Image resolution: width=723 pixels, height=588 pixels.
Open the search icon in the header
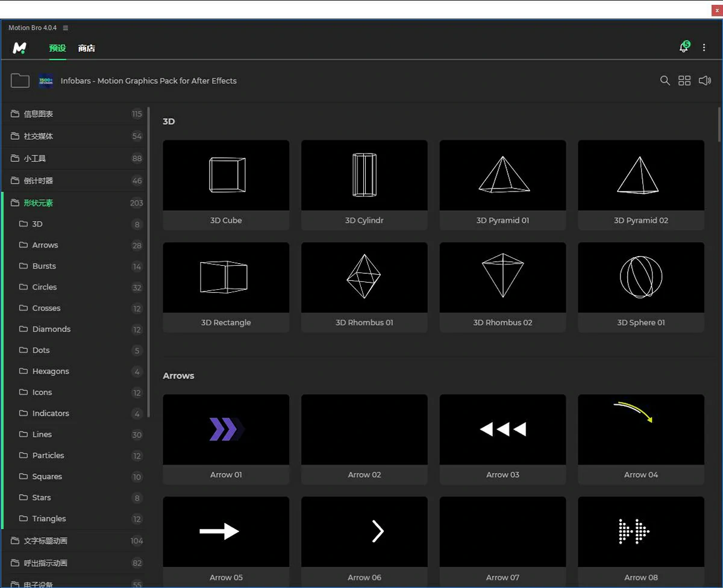(x=665, y=81)
